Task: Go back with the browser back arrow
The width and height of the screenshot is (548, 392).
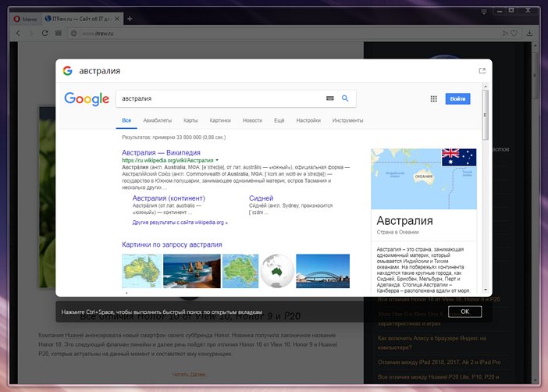Action: pyautogui.click(x=18, y=34)
